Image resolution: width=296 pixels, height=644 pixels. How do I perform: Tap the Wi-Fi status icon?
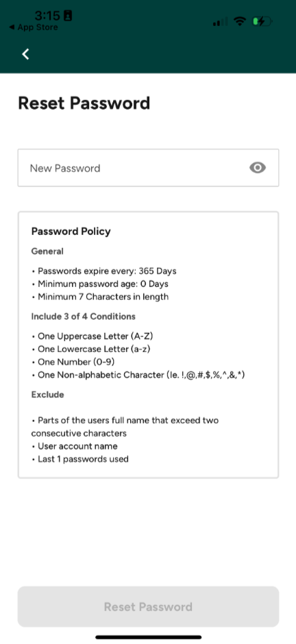[239, 22]
